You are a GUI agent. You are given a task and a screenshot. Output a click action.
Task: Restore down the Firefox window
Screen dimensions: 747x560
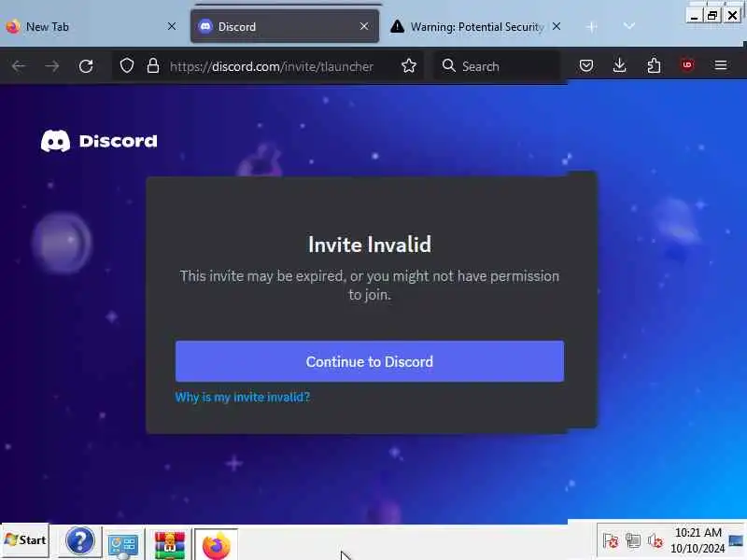[x=712, y=16]
